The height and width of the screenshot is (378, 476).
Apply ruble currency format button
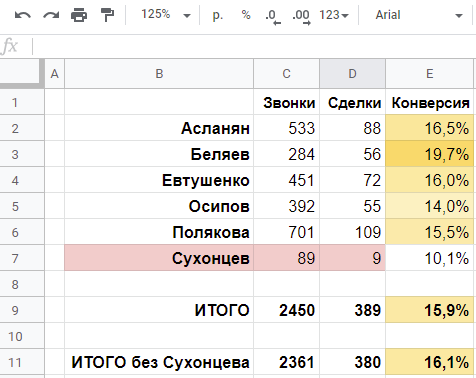pyautogui.click(x=218, y=15)
